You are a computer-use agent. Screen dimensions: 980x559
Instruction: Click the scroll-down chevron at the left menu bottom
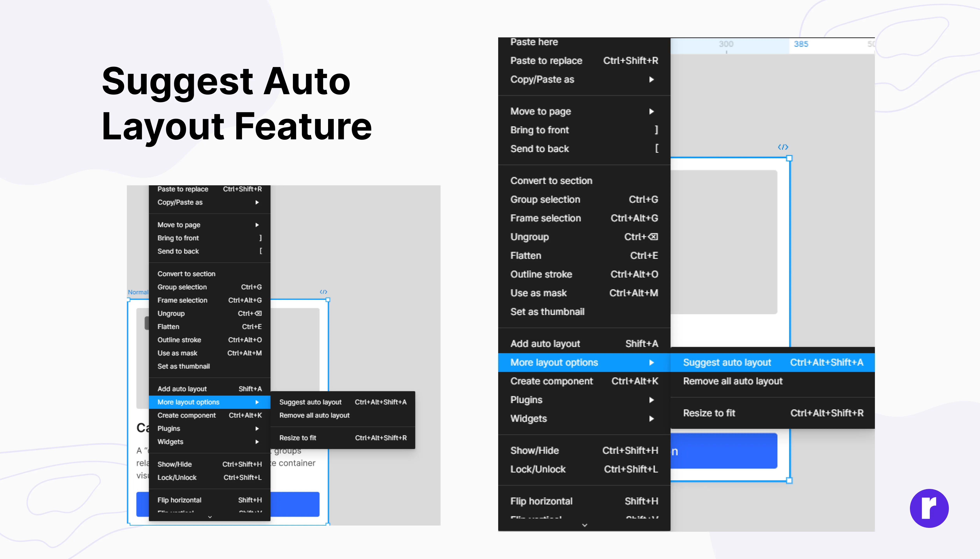(x=210, y=517)
